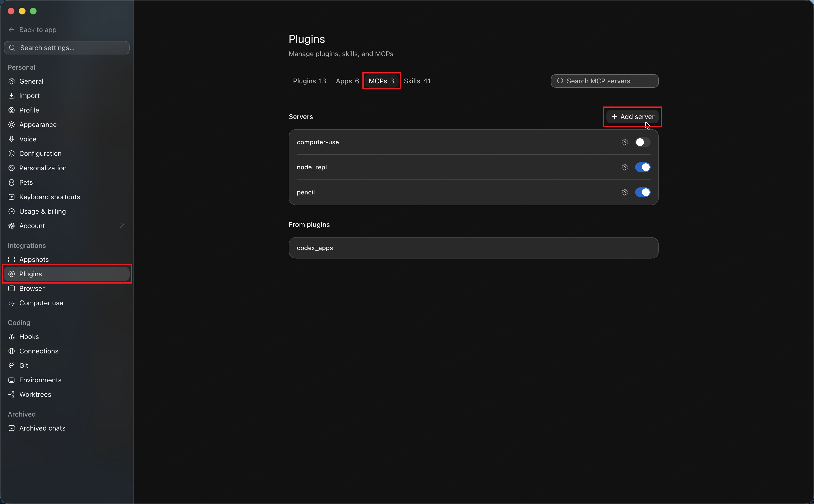Screen dimensions: 814x504
Task: Switch to the Apps 6 tab
Action: coord(347,81)
